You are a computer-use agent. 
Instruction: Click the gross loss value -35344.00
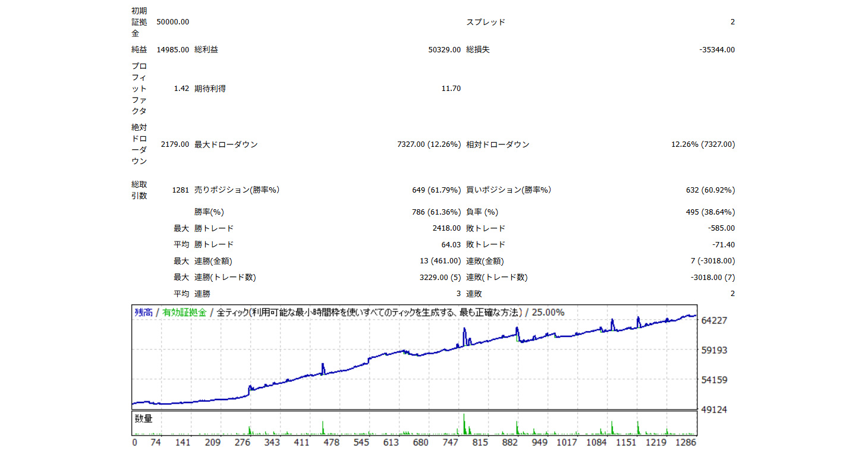[x=717, y=50]
